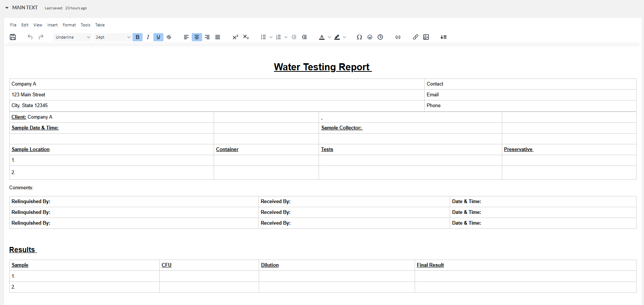Viewport: 644px width, 305px height.
Task: Click the Results heading
Action: (23, 250)
